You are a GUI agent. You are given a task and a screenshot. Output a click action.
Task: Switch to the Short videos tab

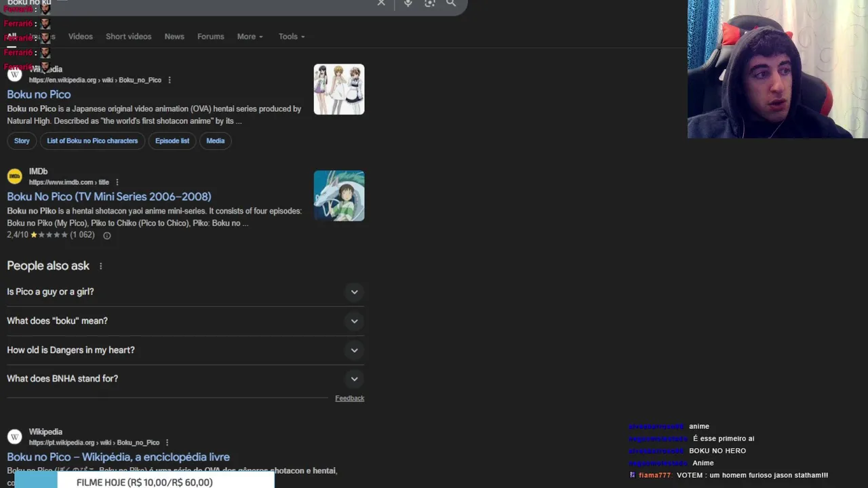pos(128,37)
